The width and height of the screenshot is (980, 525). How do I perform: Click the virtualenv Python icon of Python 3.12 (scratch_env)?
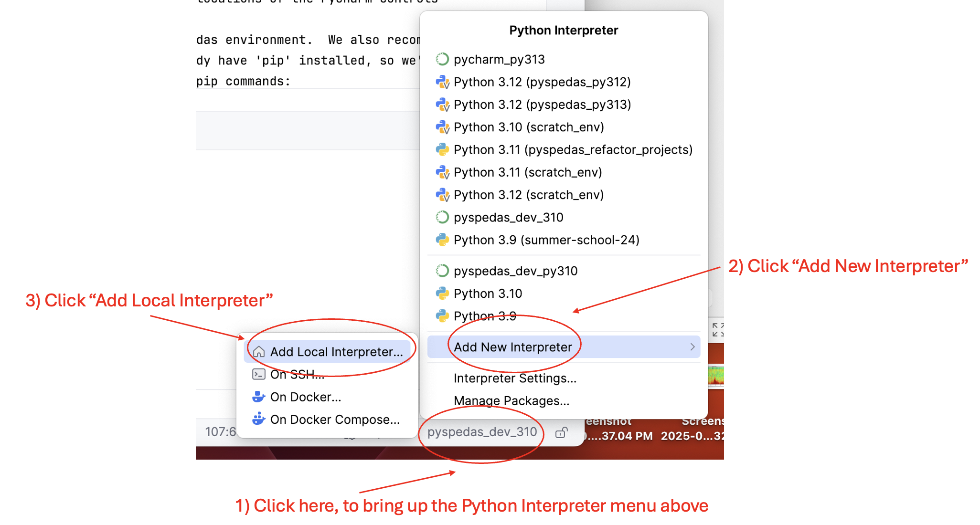tap(442, 195)
